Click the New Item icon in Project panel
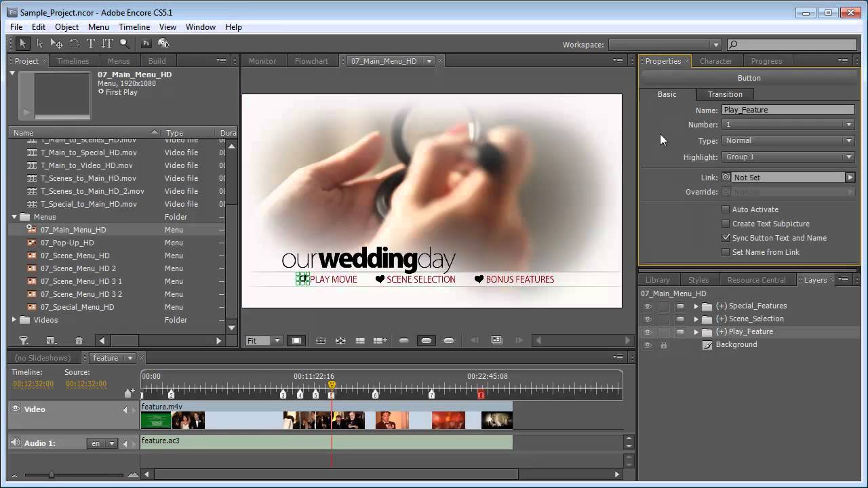This screenshot has width=868, height=488. [51, 341]
